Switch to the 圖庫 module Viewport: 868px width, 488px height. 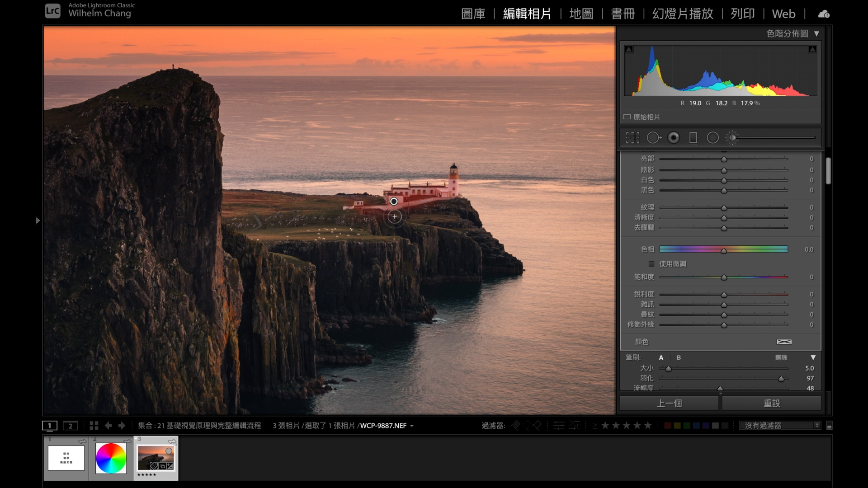click(x=473, y=14)
